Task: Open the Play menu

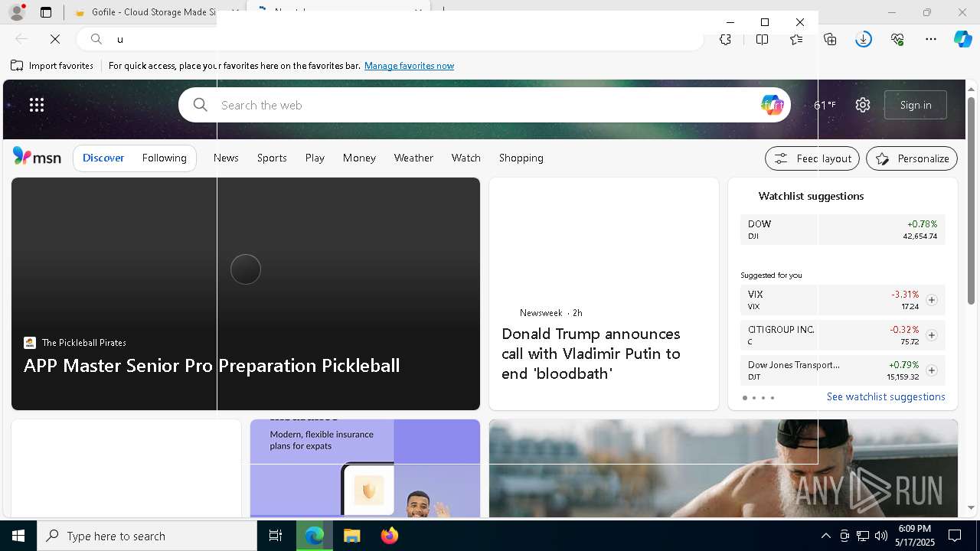Action: tap(315, 158)
